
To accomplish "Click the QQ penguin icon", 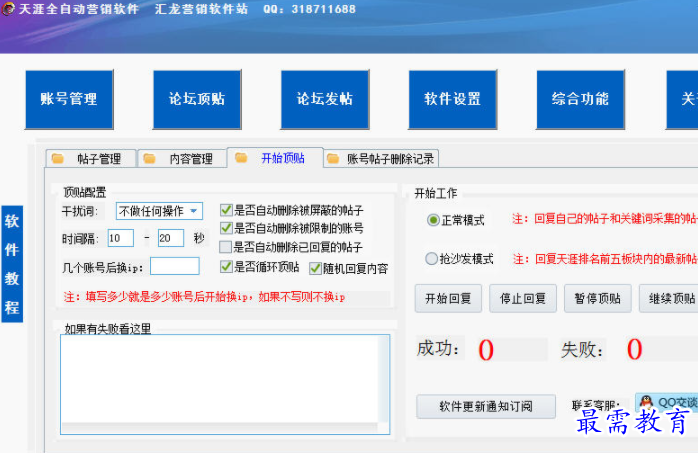I will [645, 402].
